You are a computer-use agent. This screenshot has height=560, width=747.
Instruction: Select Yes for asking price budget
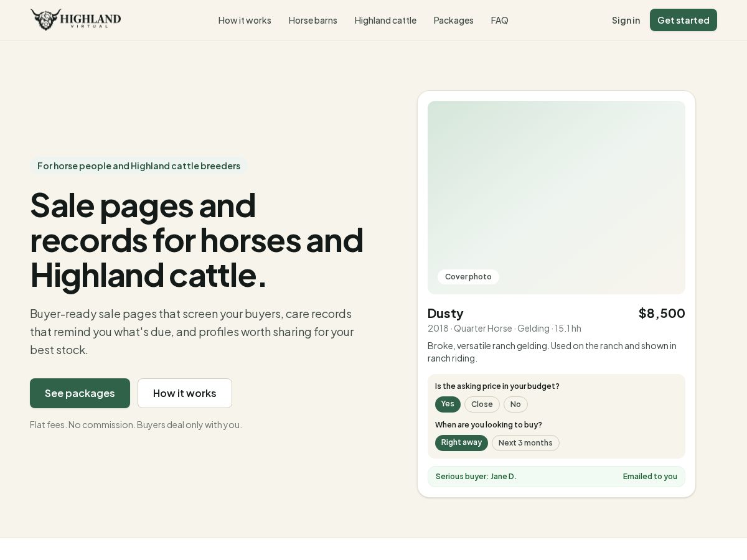[x=448, y=404]
